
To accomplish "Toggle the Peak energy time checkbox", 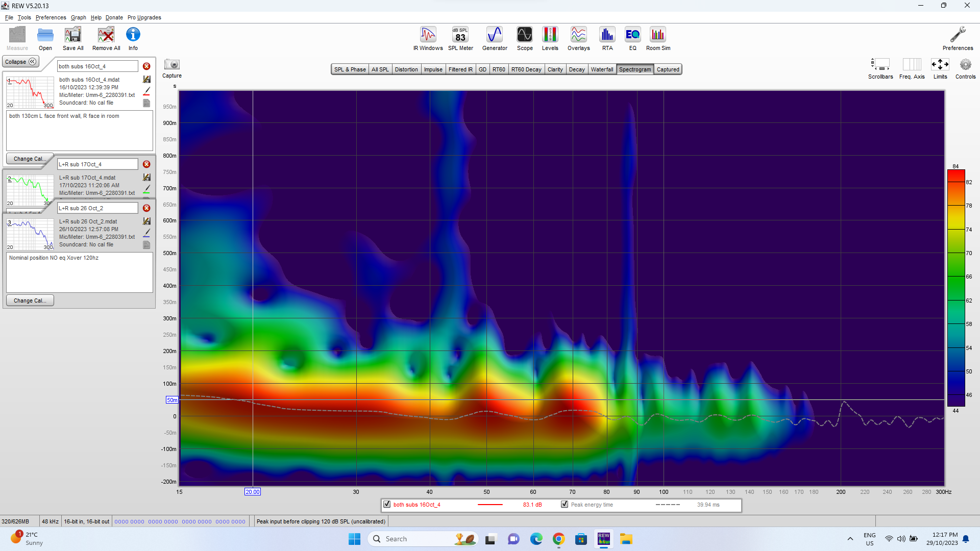I will coord(565,505).
